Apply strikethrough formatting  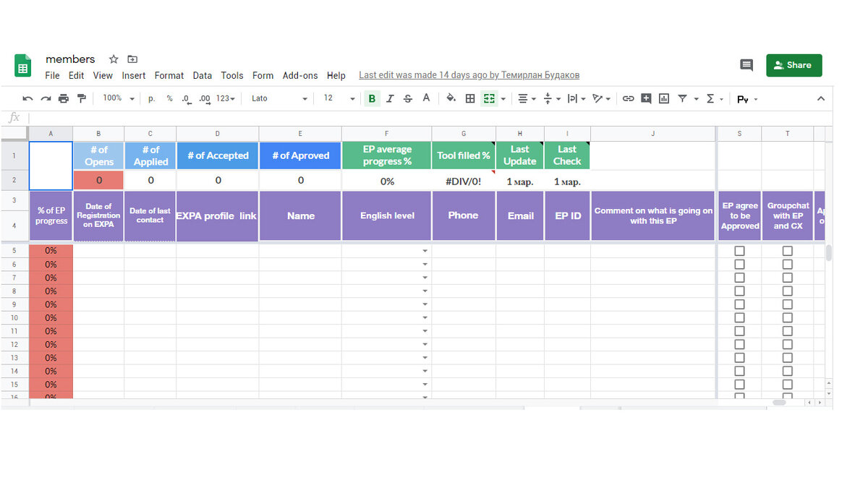point(408,98)
